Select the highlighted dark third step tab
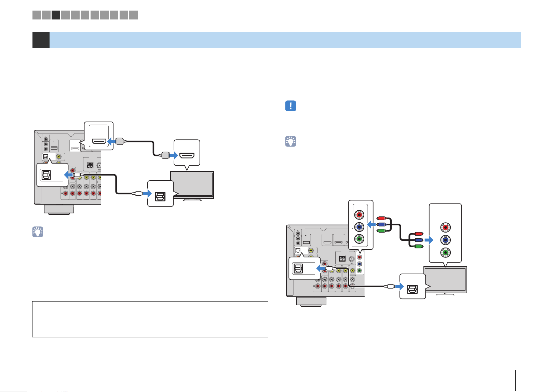 click(x=56, y=15)
